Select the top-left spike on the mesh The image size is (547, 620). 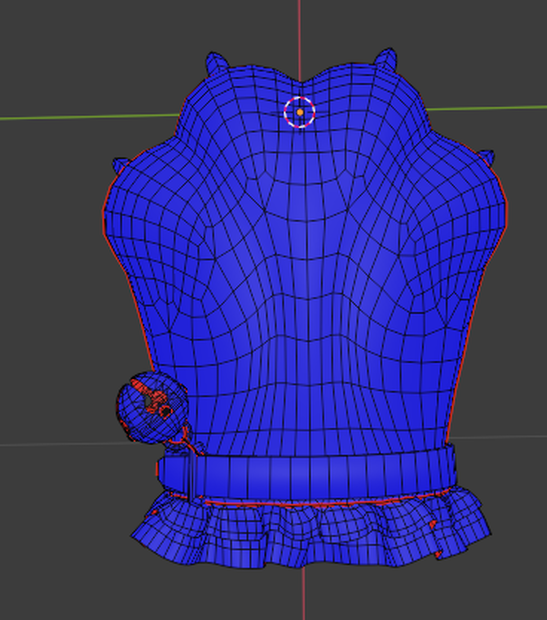pyautogui.click(x=216, y=63)
